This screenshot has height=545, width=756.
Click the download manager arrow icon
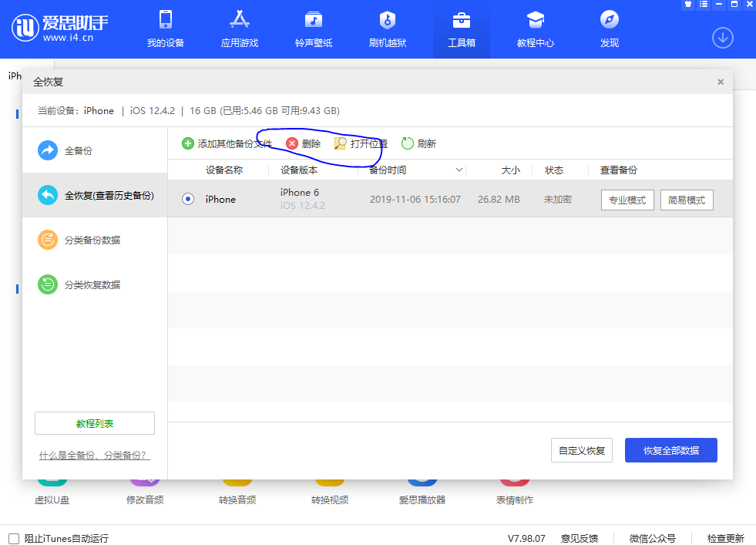tap(723, 38)
